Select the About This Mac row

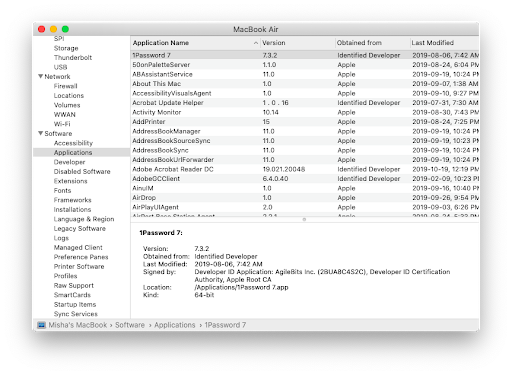click(x=305, y=84)
